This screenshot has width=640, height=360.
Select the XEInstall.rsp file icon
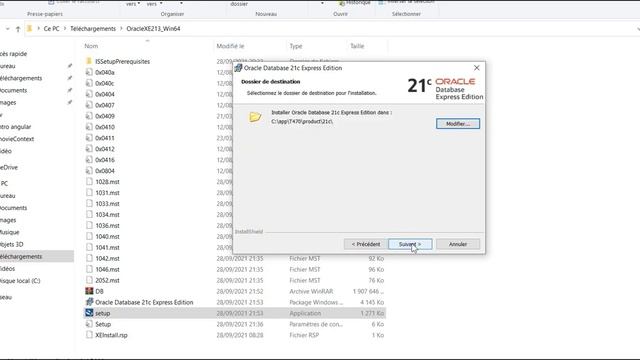click(89, 335)
